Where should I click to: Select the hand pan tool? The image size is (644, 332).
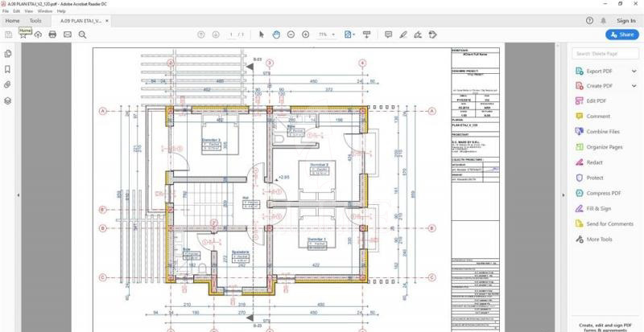click(276, 35)
